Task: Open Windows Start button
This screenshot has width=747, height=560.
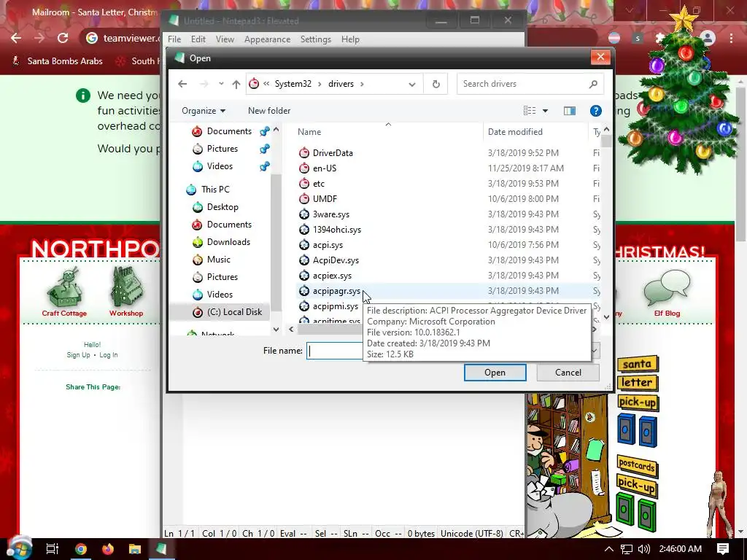Action: (19, 548)
